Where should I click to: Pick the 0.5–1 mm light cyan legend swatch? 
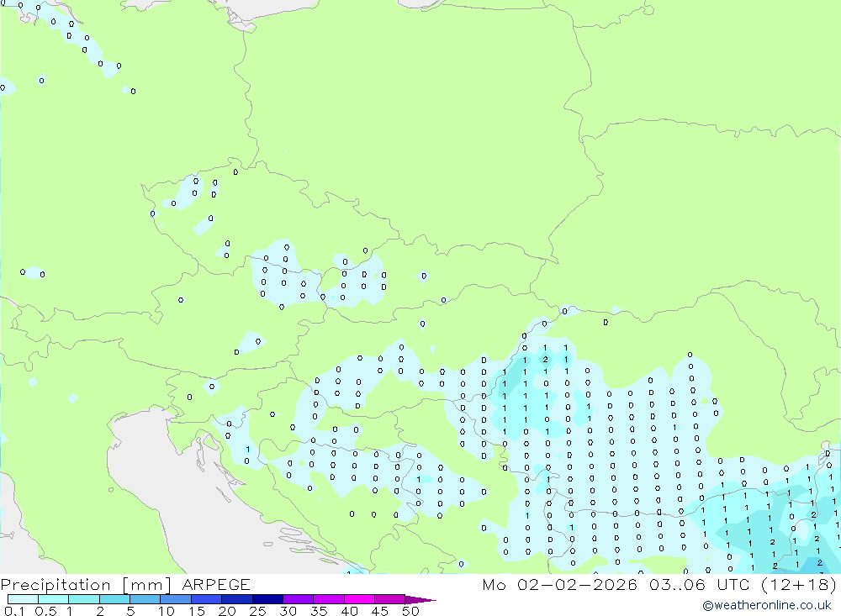(x=54, y=599)
